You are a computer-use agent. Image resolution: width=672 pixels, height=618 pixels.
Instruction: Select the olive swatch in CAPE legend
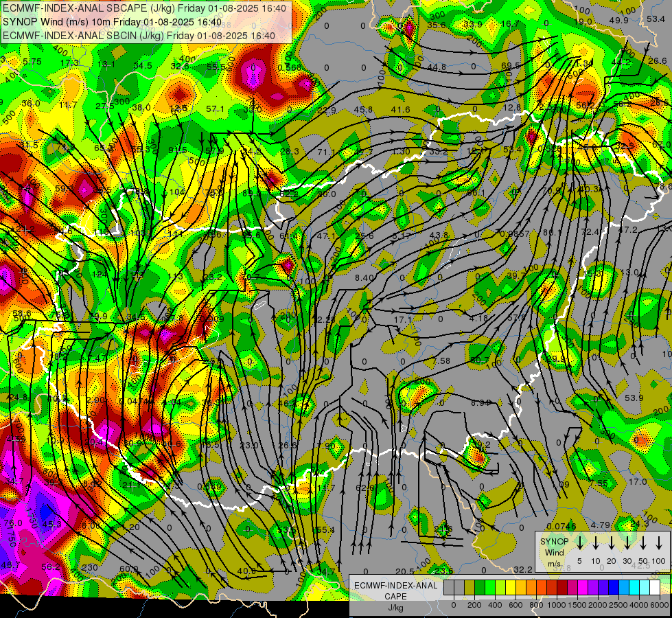click(470, 587)
